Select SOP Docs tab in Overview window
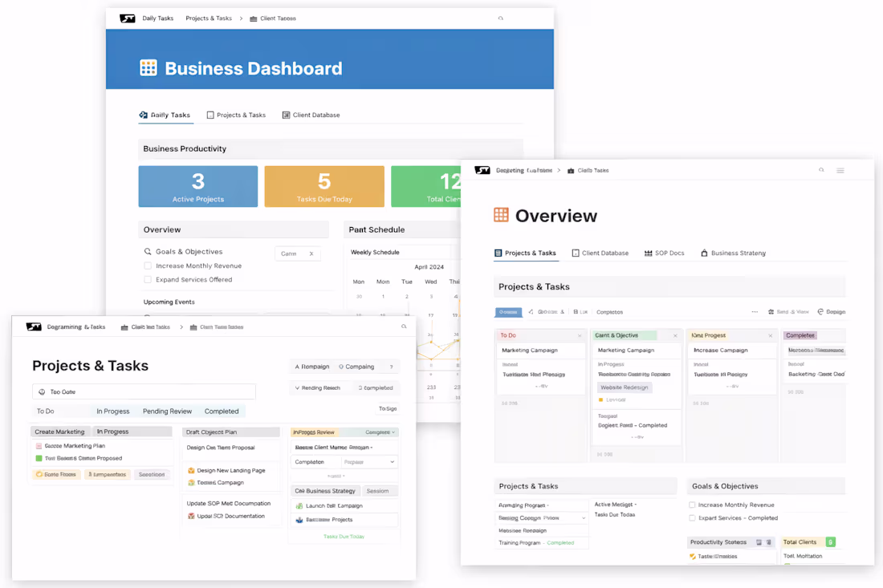The height and width of the screenshot is (588, 883). [x=665, y=253]
